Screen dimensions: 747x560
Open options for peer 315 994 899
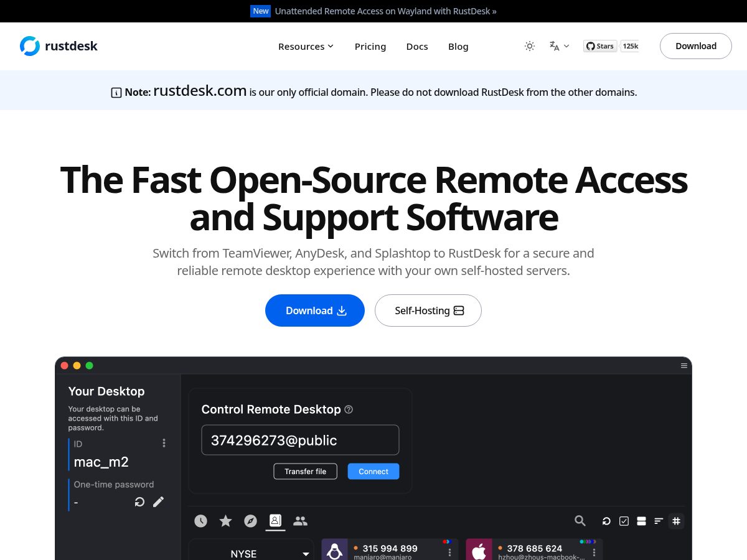(449, 553)
